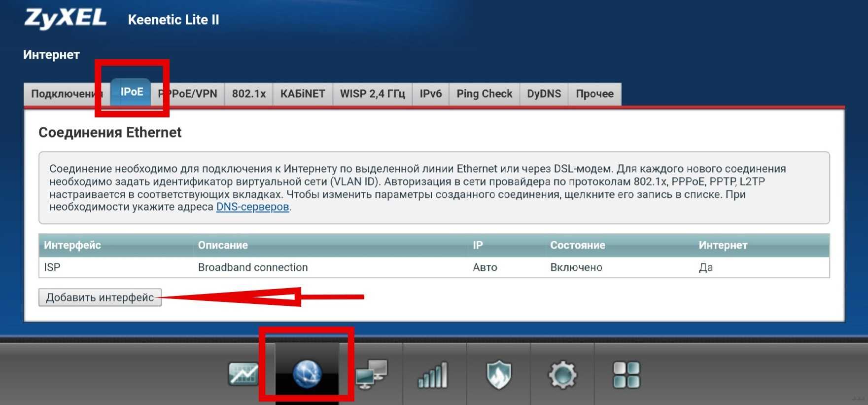Click the Да value in Интернет column
The height and width of the screenshot is (405, 868).
(706, 267)
